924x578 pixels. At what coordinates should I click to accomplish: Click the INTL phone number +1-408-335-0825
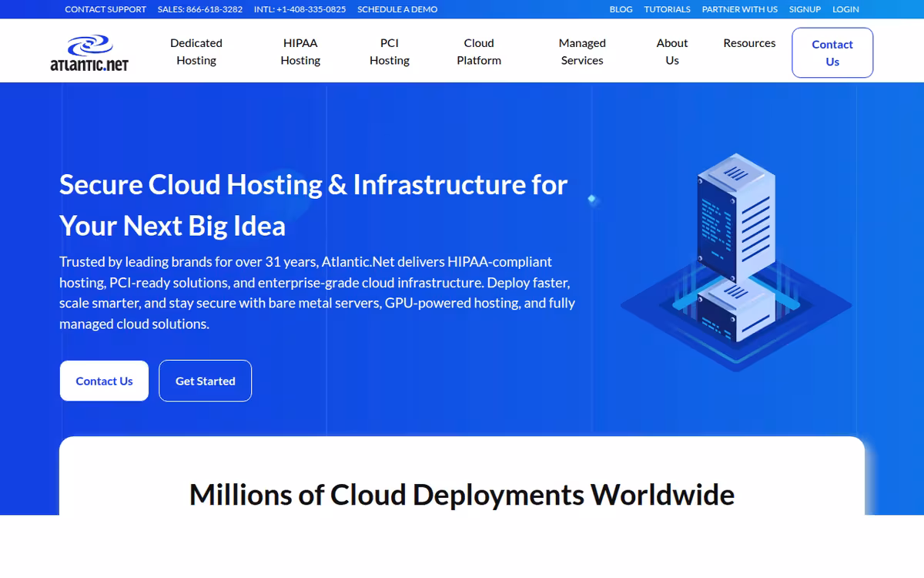click(300, 9)
